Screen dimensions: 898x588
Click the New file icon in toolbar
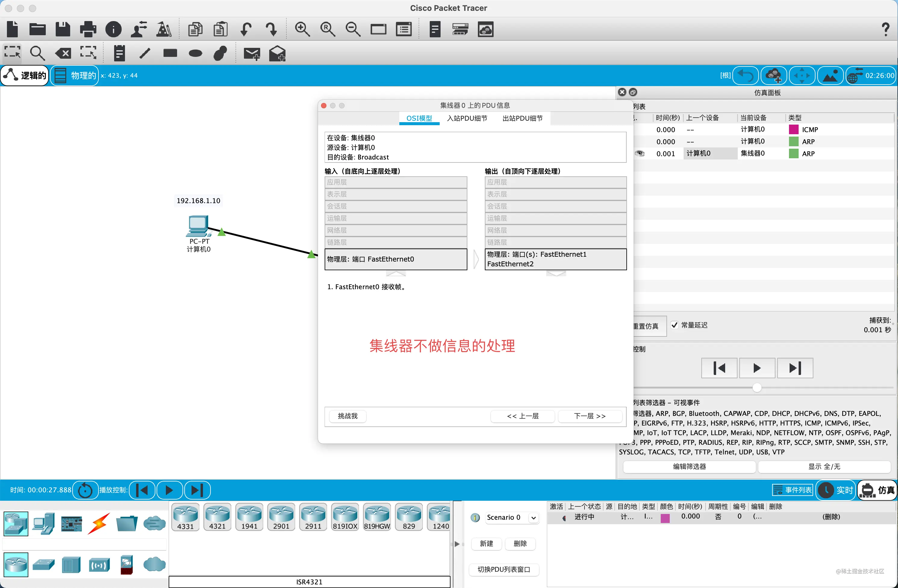coord(12,29)
